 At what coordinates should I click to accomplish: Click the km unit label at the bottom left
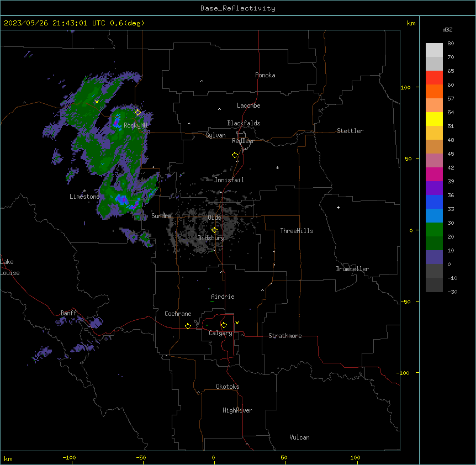click(x=8, y=458)
